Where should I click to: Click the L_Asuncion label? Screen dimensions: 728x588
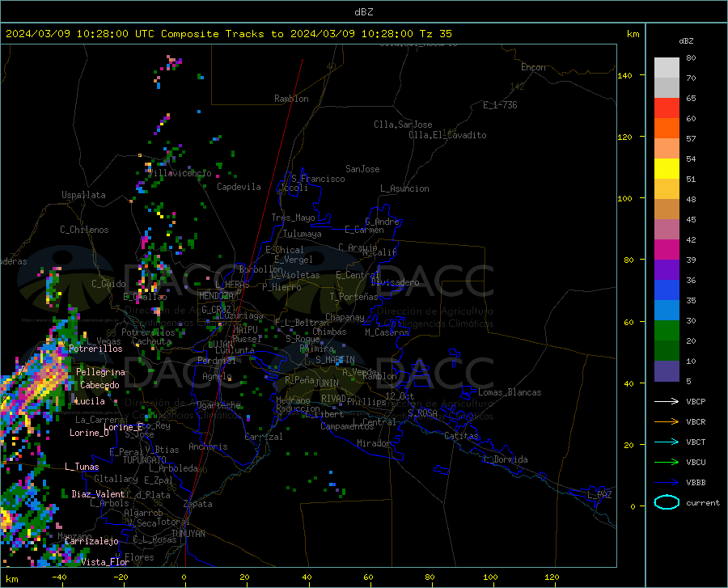coord(404,188)
